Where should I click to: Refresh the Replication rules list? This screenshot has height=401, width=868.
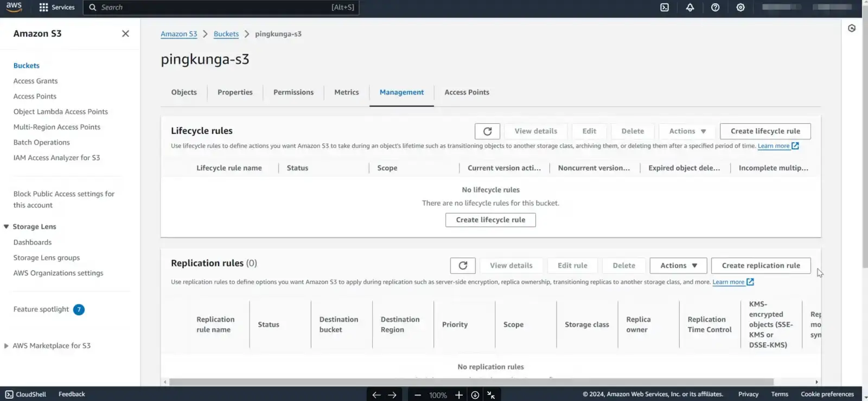click(x=463, y=265)
